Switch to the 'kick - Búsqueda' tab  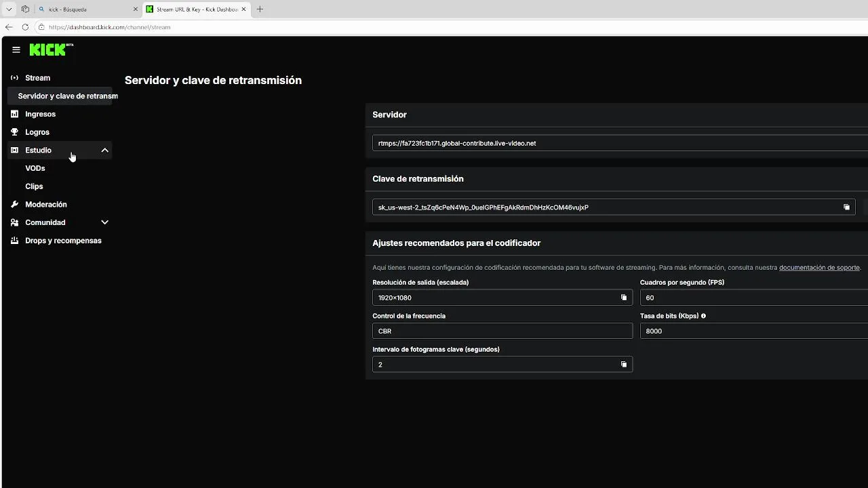tap(87, 9)
